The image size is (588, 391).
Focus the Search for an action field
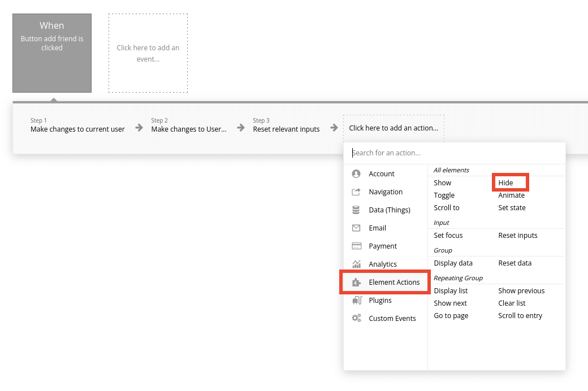click(454, 153)
